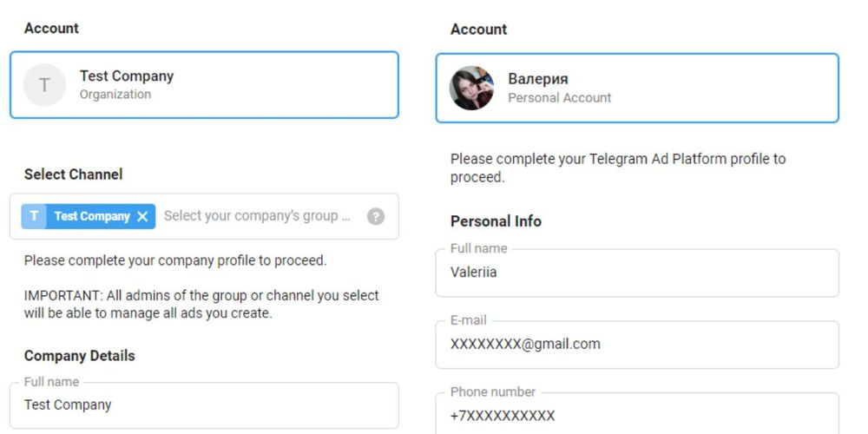
Task: Click the Telegram Ad Platform profile notice
Action: pyautogui.click(x=618, y=168)
